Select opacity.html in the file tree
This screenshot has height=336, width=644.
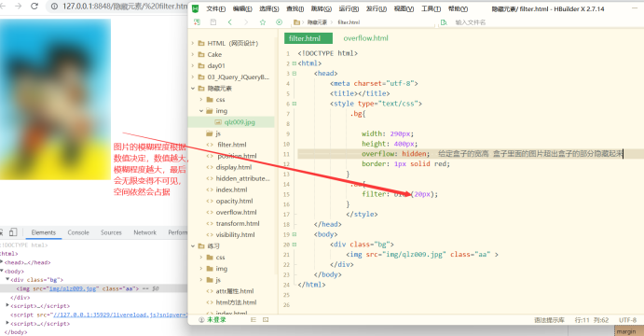pos(234,201)
